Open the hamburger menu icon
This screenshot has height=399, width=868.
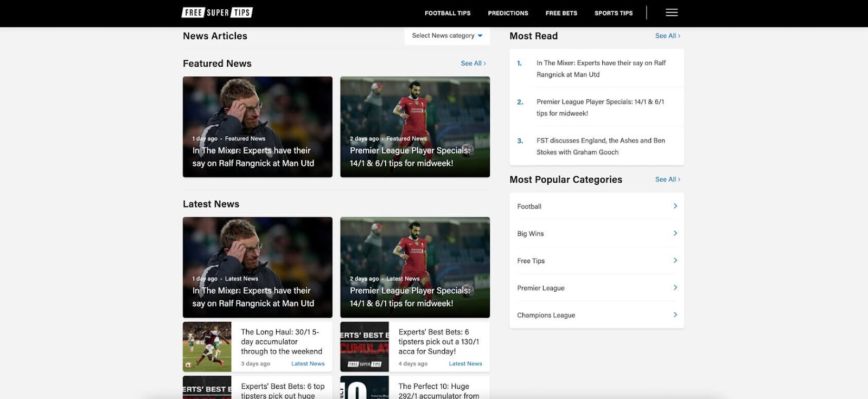point(672,12)
